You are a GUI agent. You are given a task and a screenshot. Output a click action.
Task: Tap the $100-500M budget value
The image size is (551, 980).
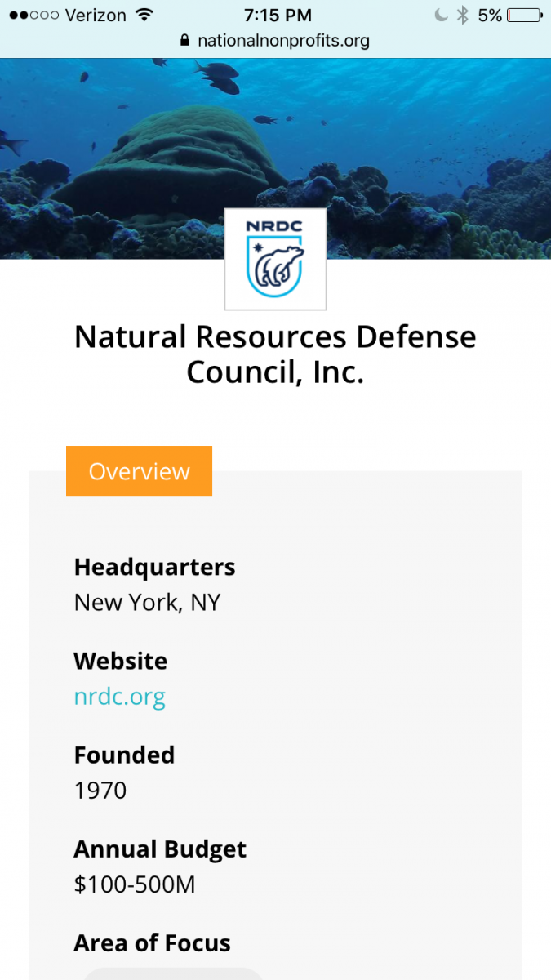click(x=135, y=884)
